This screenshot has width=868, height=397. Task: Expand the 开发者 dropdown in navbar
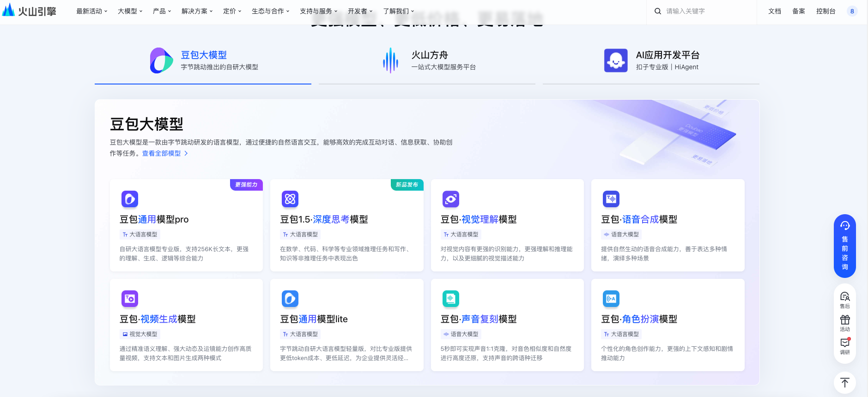pos(360,11)
